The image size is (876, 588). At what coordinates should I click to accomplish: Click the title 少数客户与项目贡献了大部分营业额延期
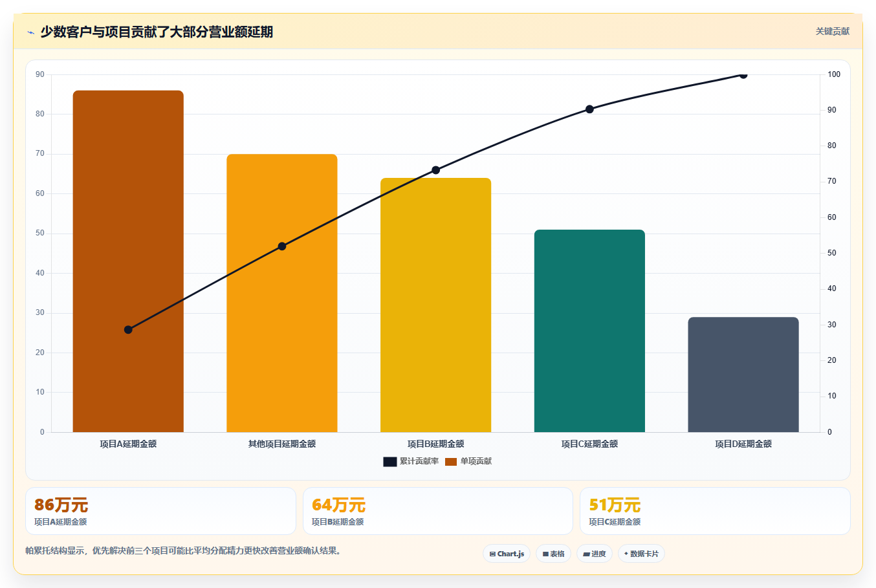(157, 32)
